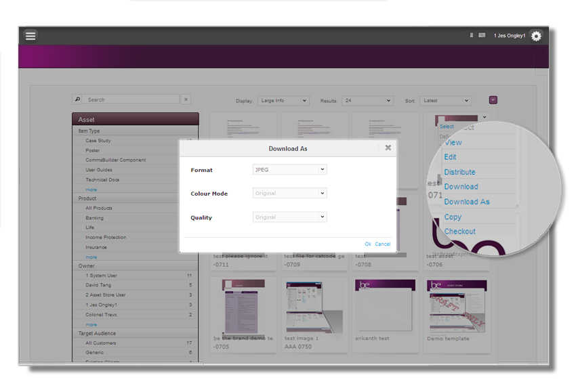Filter by User Guides

99,170
